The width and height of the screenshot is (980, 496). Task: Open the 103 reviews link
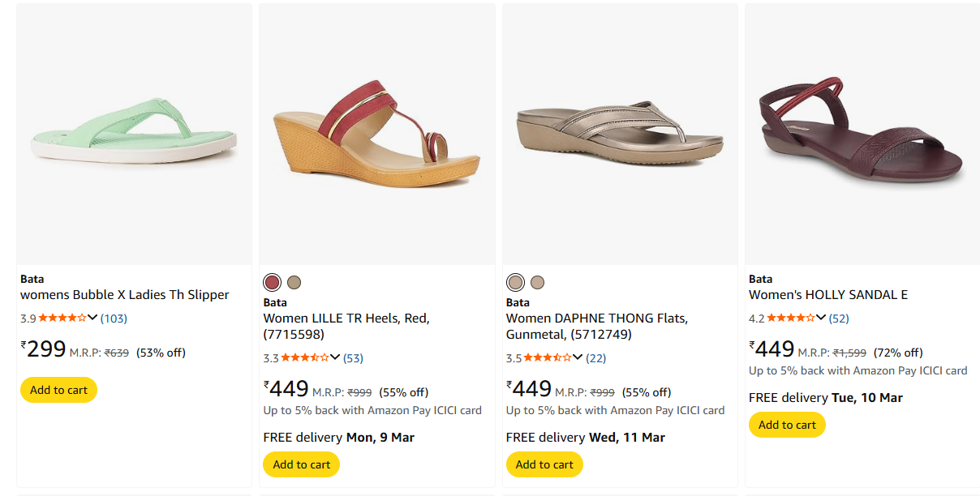[x=114, y=319]
